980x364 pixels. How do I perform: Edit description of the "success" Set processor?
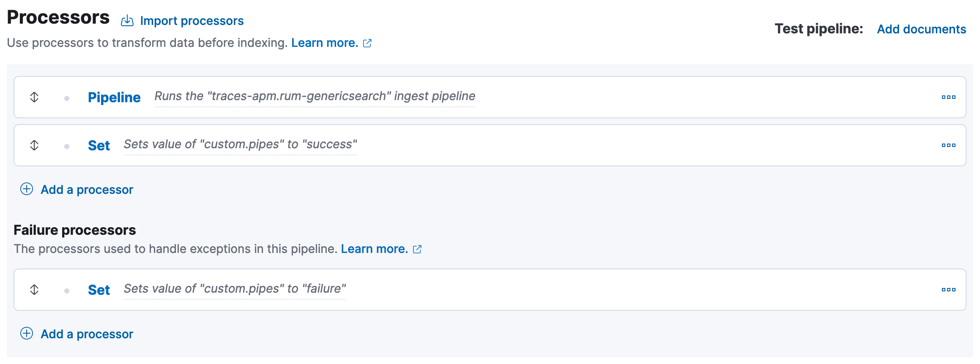tap(240, 144)
